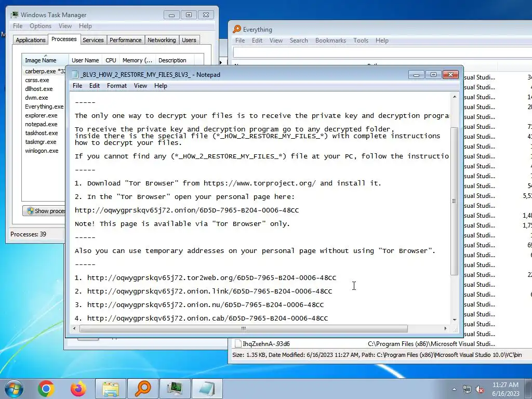Image resolution: width=532 pixels, height=399 pixels.
Task: Open Notepad File menu
Action: click(x=77, y=86)
